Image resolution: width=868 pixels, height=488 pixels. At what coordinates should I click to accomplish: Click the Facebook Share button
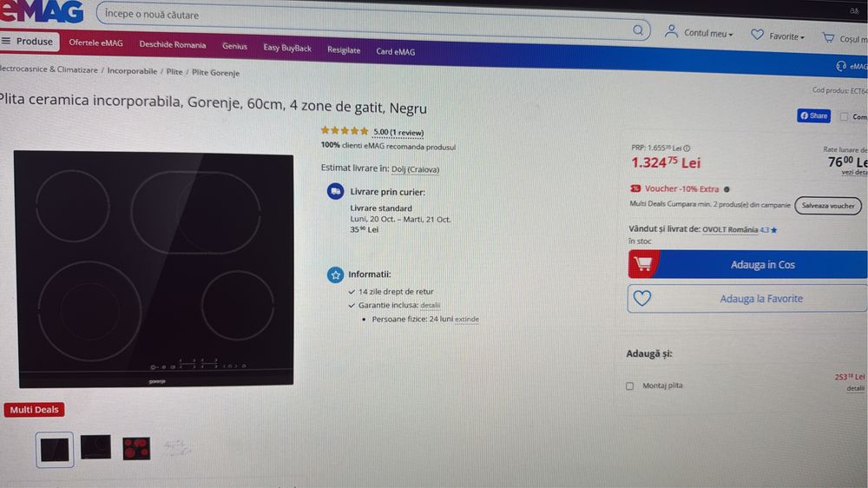click(x=813, y=115)
